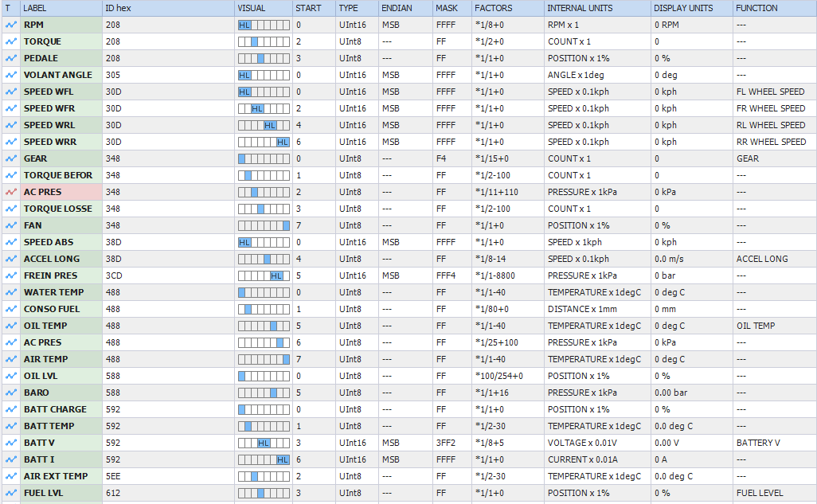Select the chart icon next to FAN
The width and height of the screenshot is (817, 504).
pyautogui.click(x=11, y=225)
